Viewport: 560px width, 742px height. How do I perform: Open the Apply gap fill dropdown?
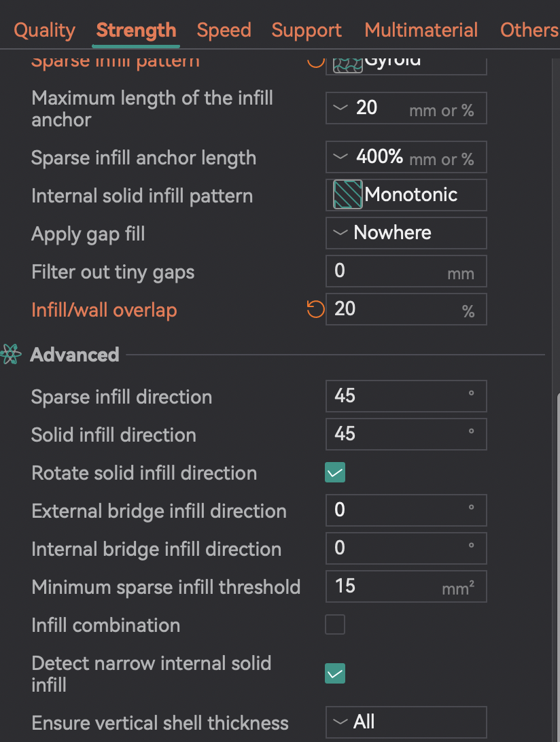click(x=406, y=233)
